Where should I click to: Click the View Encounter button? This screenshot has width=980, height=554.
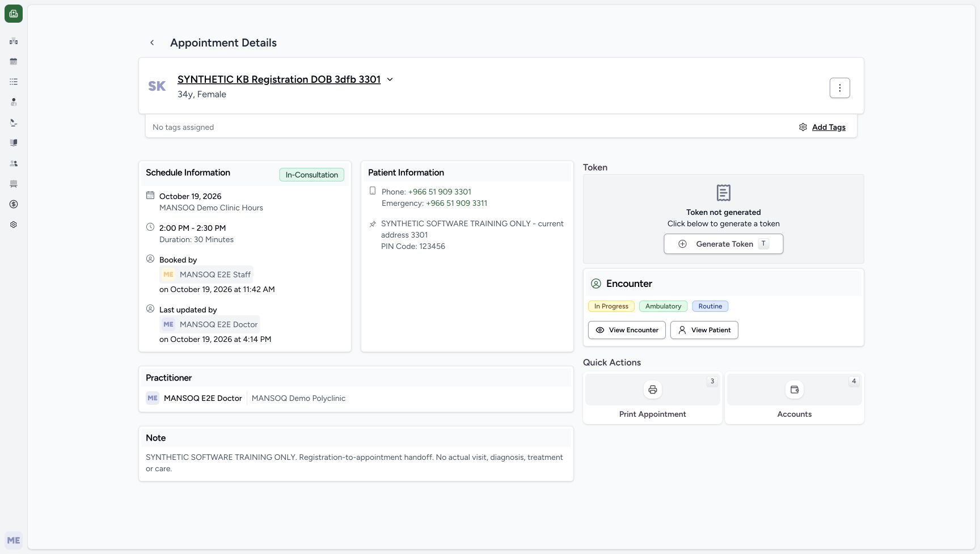pos(627,330)
